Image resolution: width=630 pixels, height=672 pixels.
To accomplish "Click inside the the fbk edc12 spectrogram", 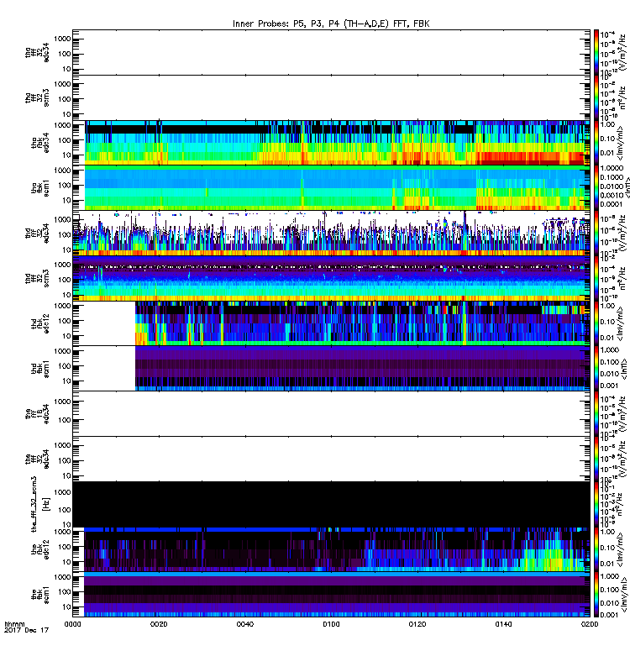I will [x=331, y=549].
